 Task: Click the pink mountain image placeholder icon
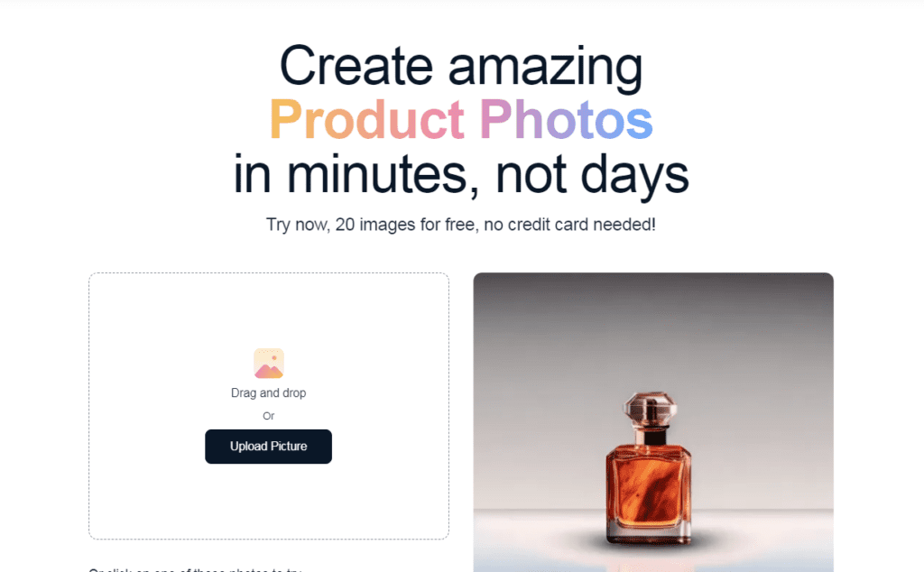[269, 364]
